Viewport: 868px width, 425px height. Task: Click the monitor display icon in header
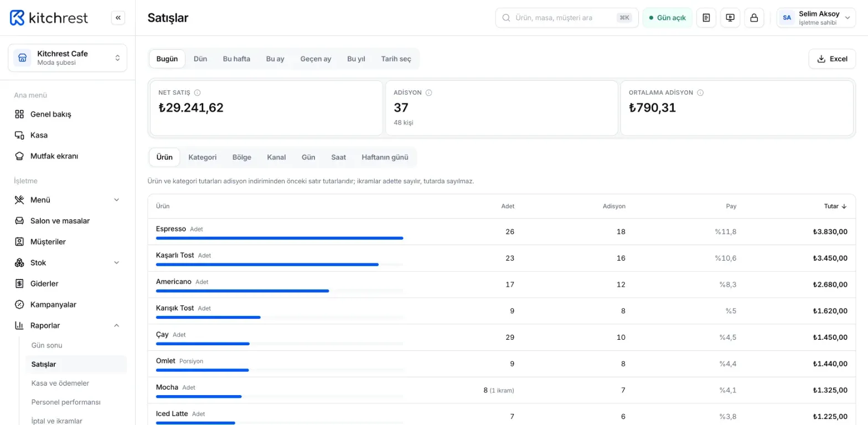730,18
